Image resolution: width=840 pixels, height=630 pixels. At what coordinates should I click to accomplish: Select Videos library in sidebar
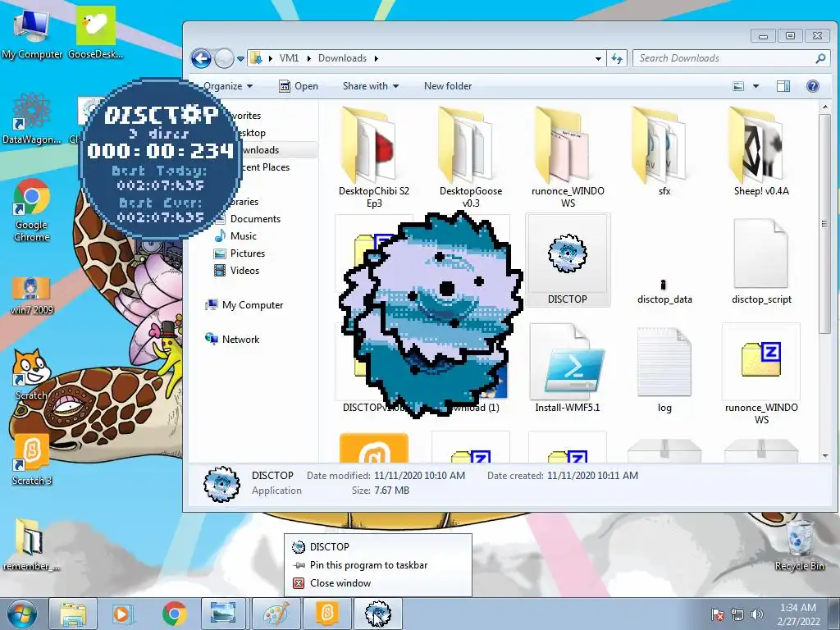point(244,271)
